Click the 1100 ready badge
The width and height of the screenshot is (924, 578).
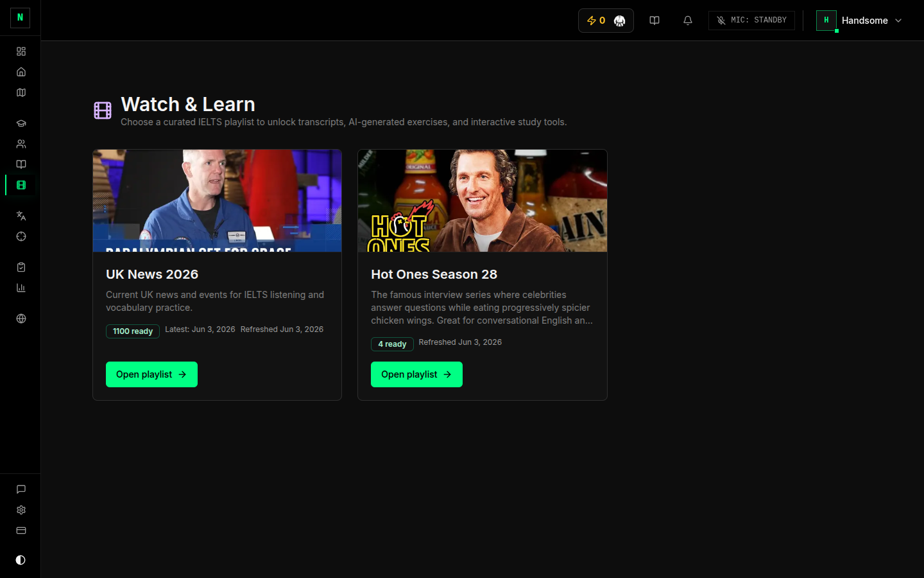[x=133, y=331]
